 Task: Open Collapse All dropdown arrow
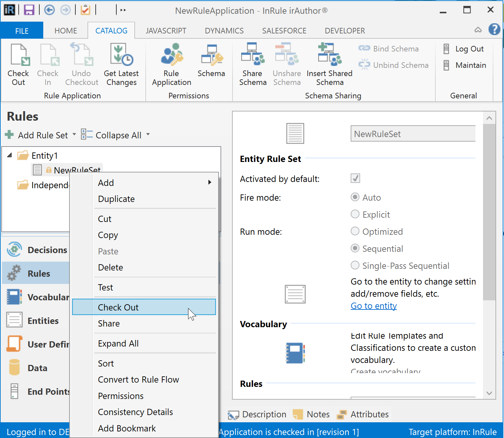(x=148, y=135)
